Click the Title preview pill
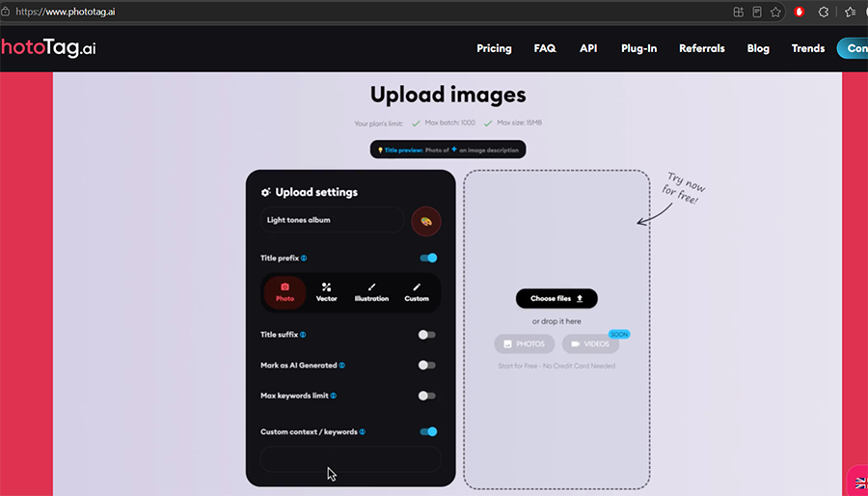The image size is (868, 496). (x=448, y=150)
